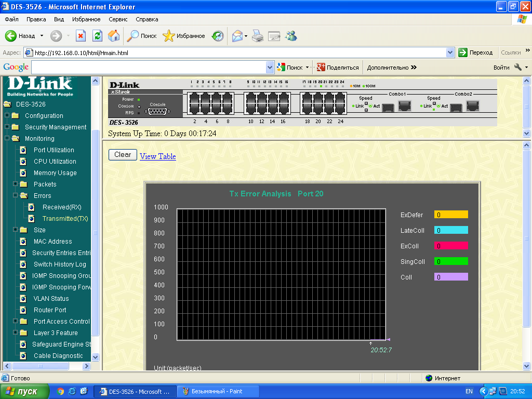Click in the Google toolbar search field
Image resolution: width=532 pixels, height=399 pixels.
coord(149,67)
